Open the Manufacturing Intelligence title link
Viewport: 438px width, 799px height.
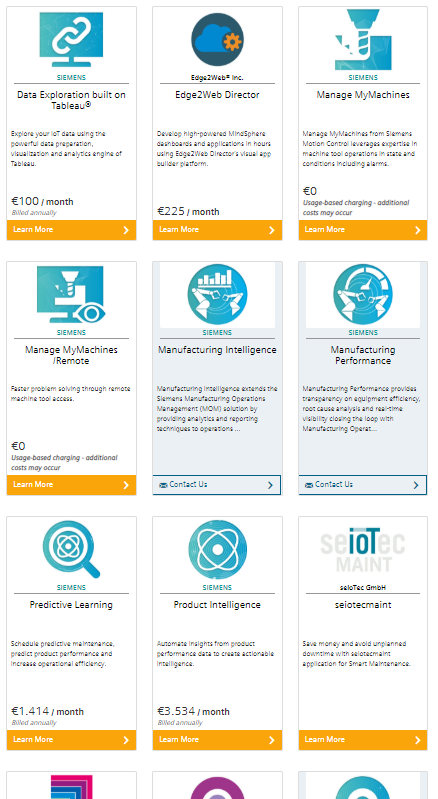pos(217,350)
